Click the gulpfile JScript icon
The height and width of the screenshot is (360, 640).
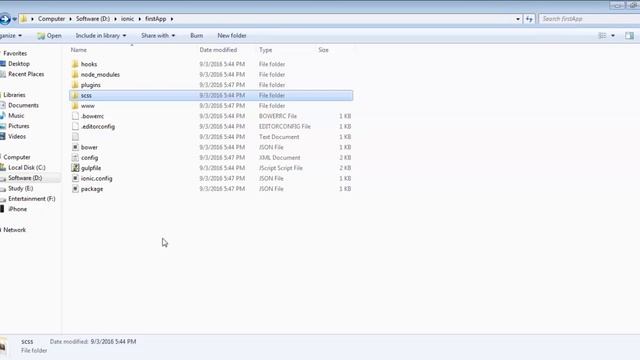coord(75,168)
